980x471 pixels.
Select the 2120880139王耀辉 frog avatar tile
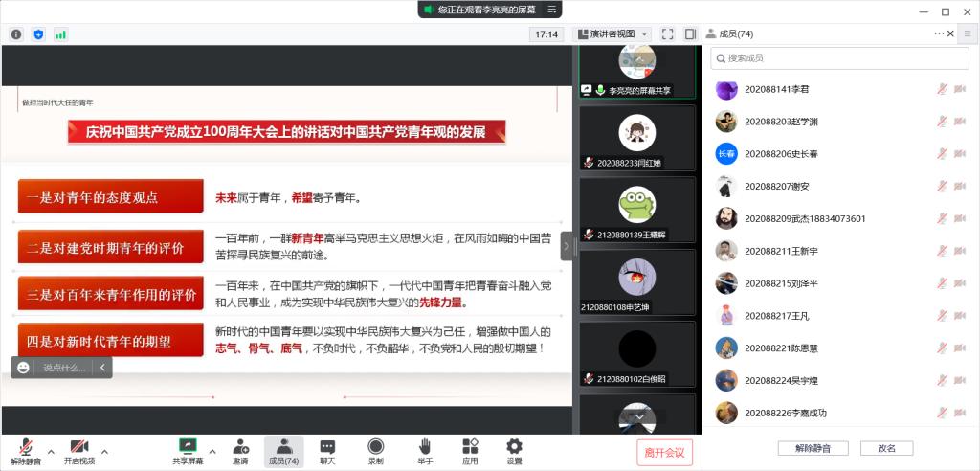[x=637, y=211]
